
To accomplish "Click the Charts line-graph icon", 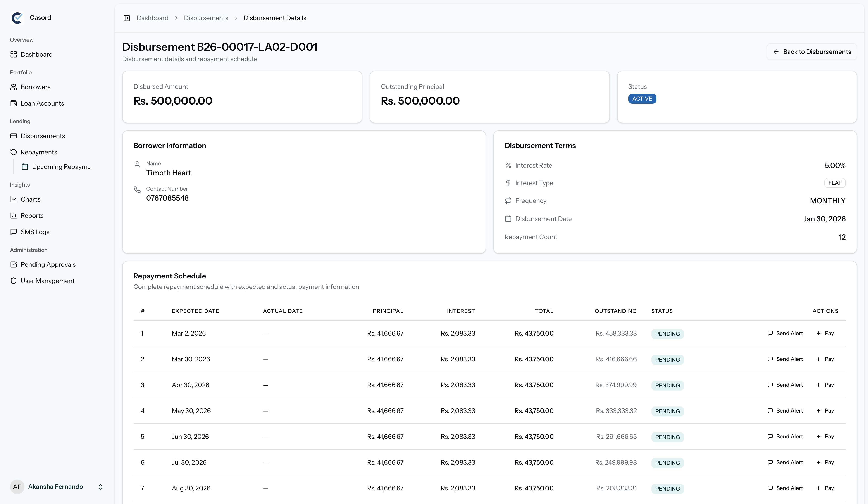I will [13, 199].
